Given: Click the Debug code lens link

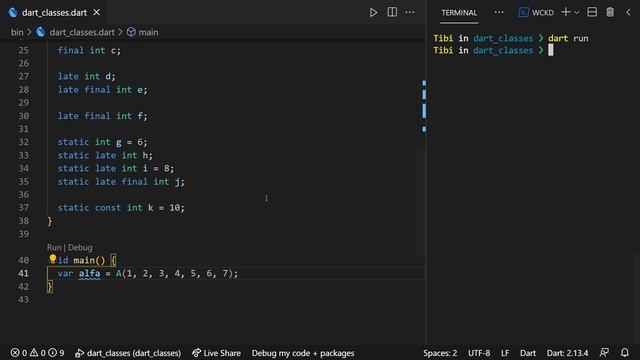Looking at the screenshot, I should (80, 247).
